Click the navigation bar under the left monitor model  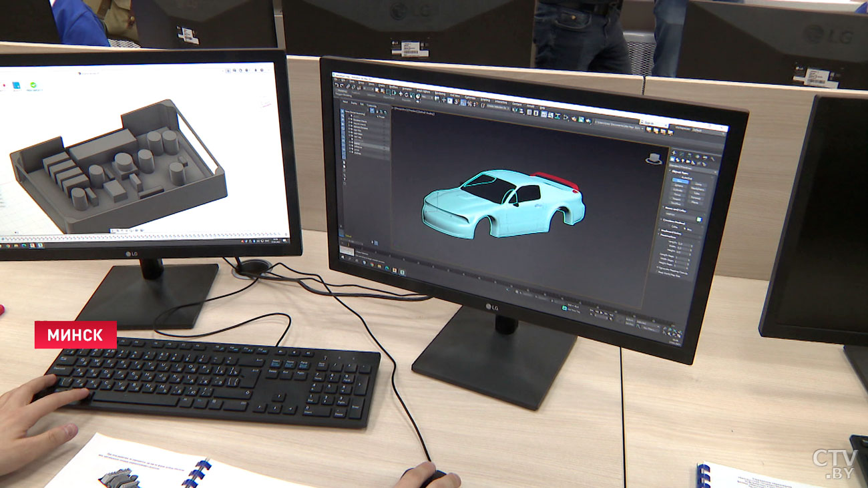128,230
